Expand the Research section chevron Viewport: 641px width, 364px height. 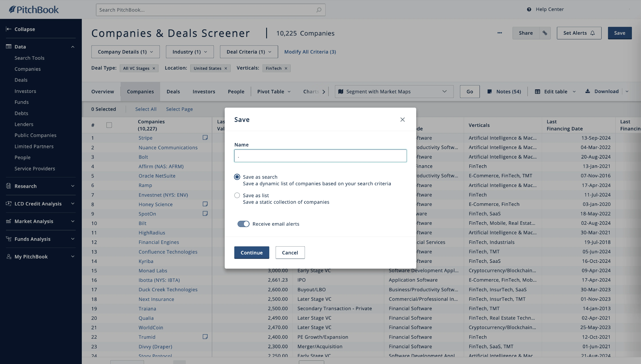pyautogui.click(x=73, y=186)
